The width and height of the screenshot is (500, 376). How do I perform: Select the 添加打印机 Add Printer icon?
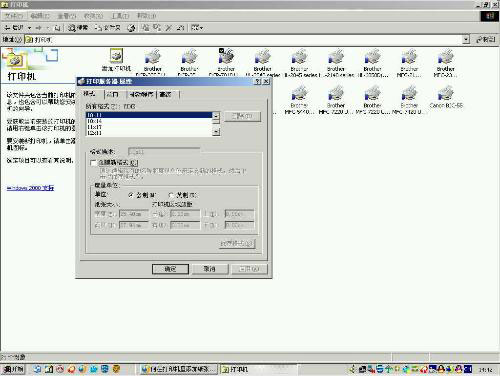coord(116,61)
